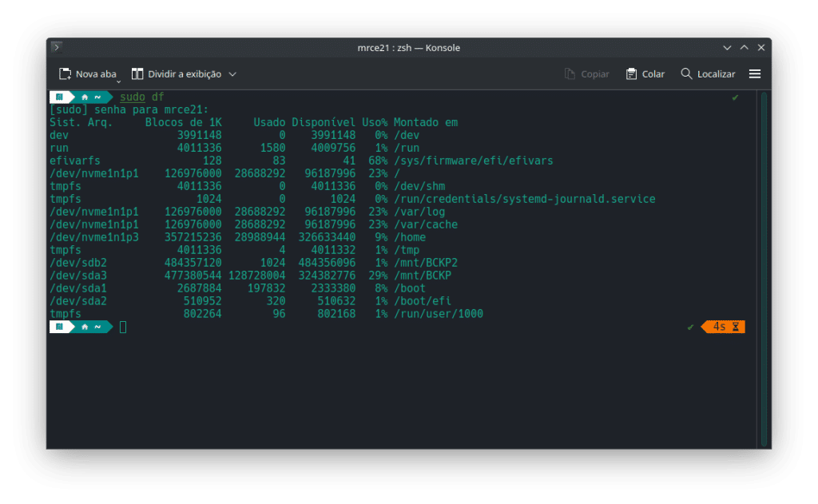The height and width of the screenshot is (504, 818).
Task: Click the '4s' duration badge
Action: click(x=723, y=327)
